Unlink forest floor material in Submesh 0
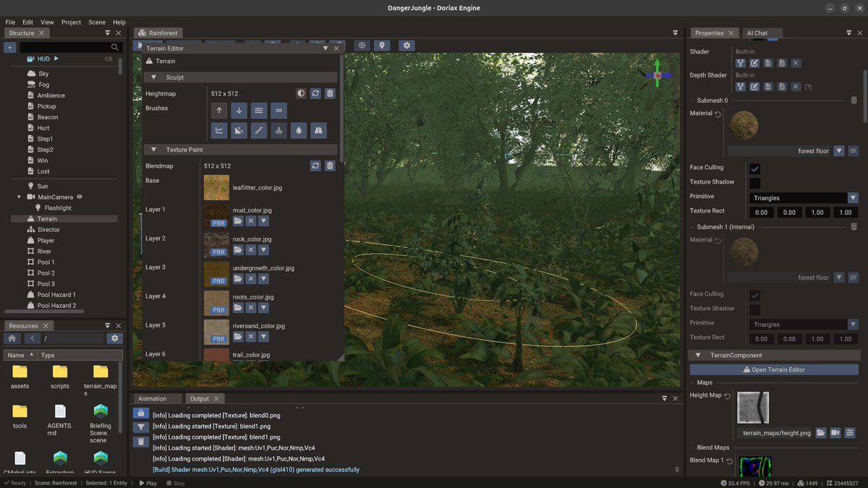The image size is (868, 488). pyautogui.click(x=853, y=151)
